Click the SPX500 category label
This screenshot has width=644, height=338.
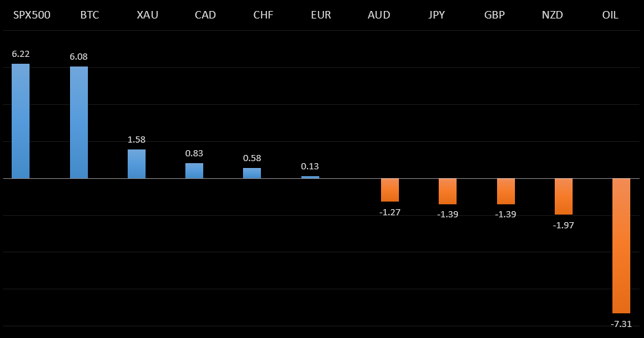tap(32, 14)
